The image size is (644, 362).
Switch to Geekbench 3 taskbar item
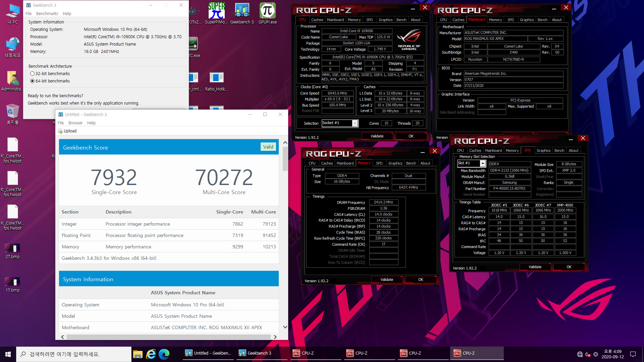pos(262,353)
